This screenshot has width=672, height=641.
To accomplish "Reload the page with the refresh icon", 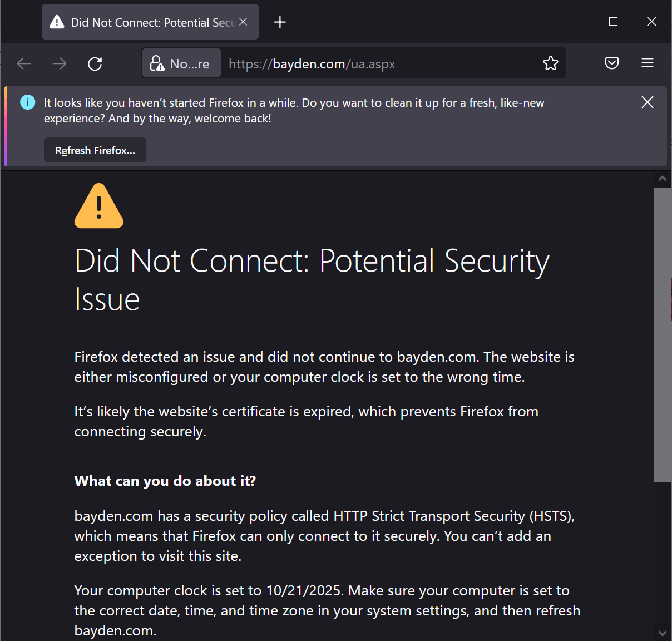I will (x=95, y=63).
